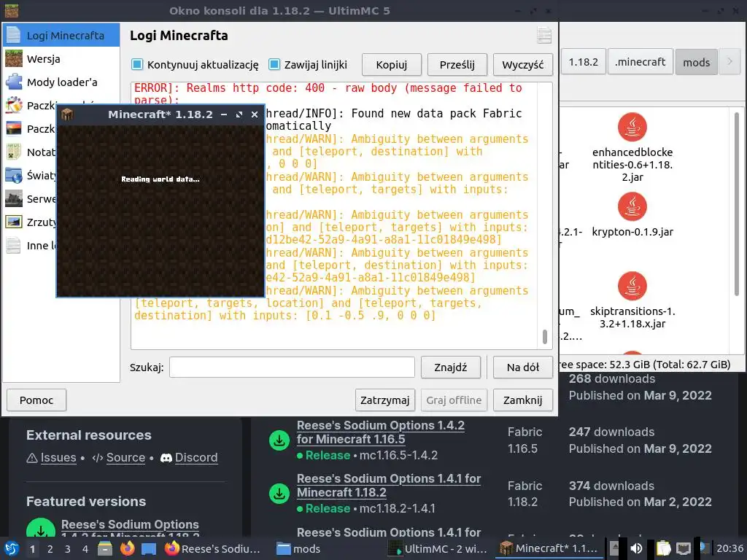Open Serwery icon in sidebar
This screenshot has height=560, width=747.
point(14,198)
